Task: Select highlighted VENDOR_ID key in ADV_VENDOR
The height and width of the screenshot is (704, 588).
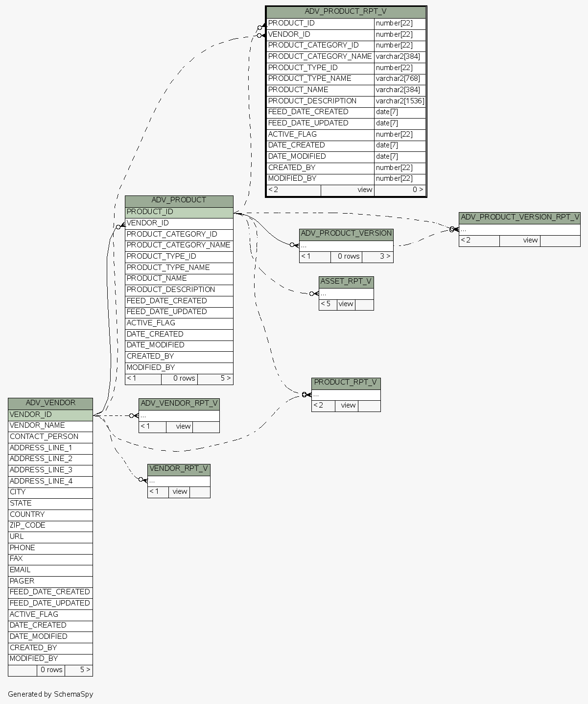Action: pos(50,415)
